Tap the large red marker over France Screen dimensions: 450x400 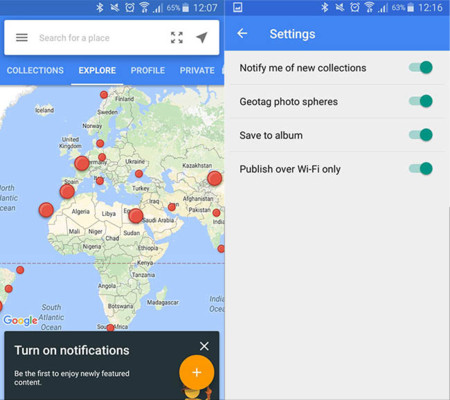tap(82, 163)
